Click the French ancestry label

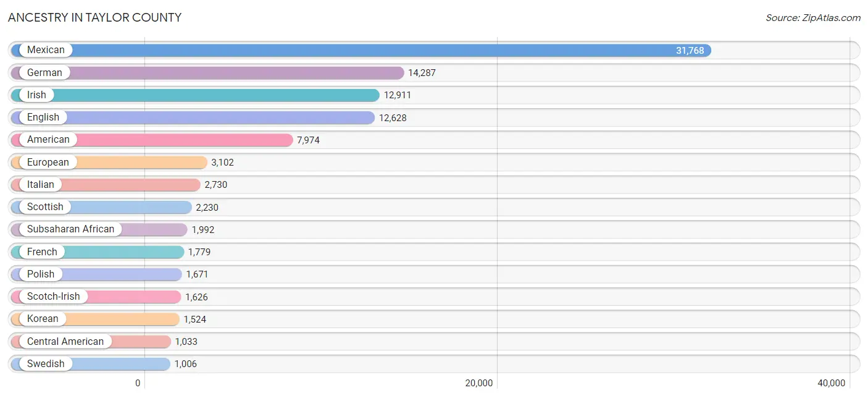click(42, 252)
